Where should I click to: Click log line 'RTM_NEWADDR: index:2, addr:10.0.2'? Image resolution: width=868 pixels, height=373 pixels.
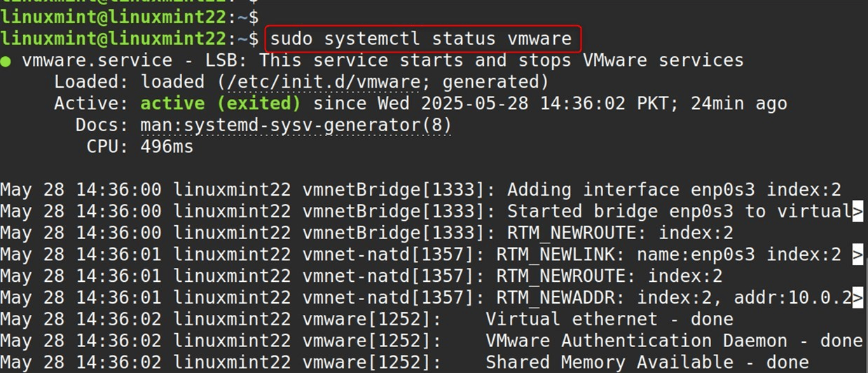[674, 299]
